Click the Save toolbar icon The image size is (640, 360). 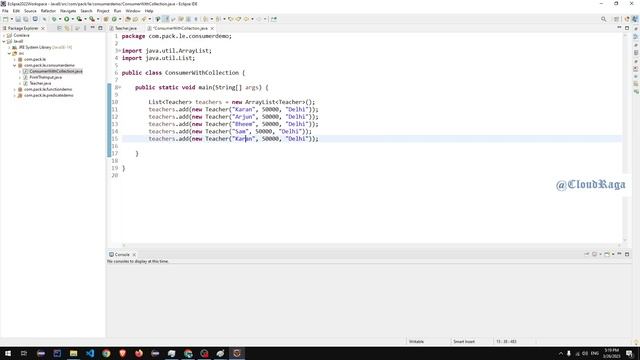coord(18,19)
